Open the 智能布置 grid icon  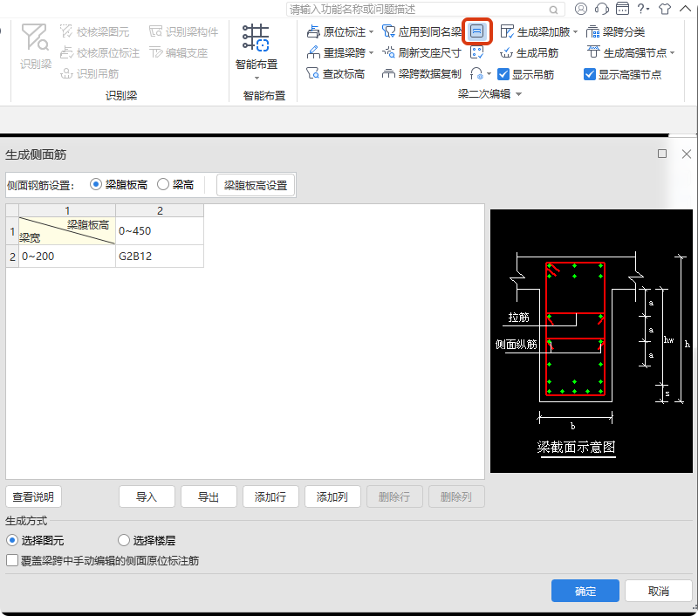[256, 38]
